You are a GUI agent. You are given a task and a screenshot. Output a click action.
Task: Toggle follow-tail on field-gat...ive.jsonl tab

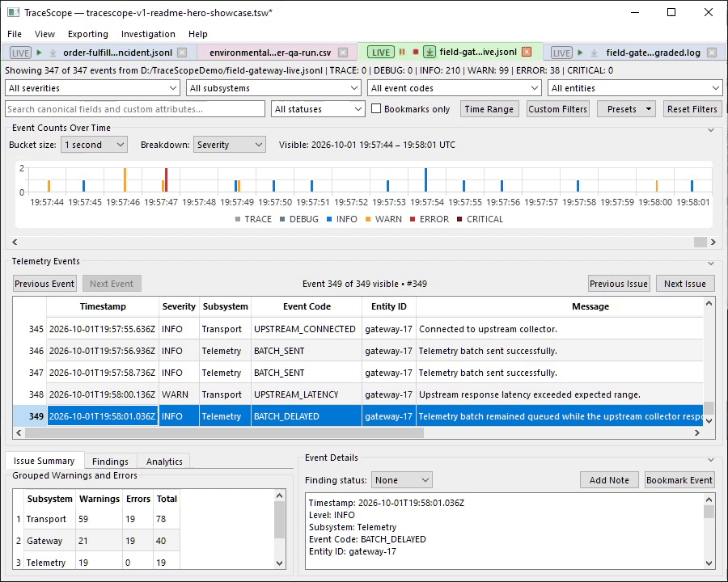tap(430, 52)
